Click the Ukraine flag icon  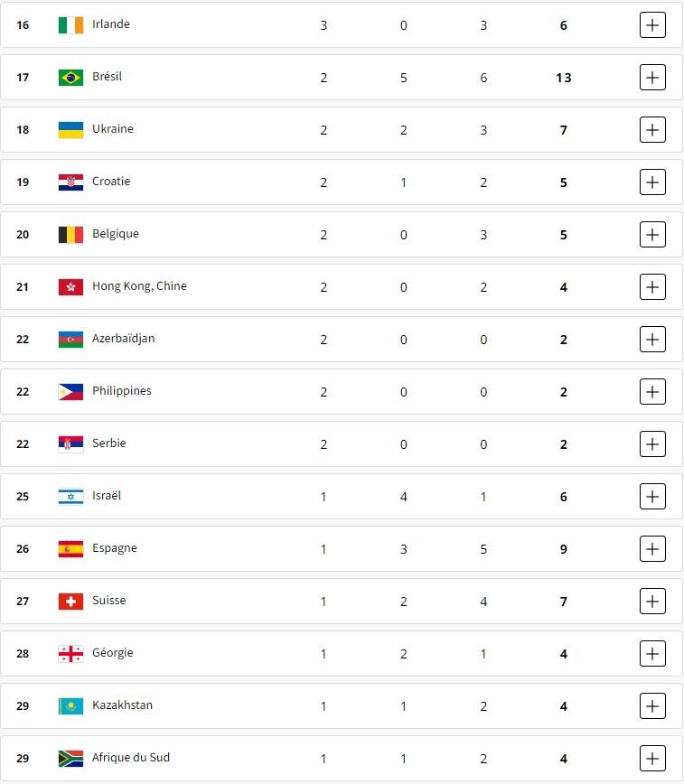[70, 130]
